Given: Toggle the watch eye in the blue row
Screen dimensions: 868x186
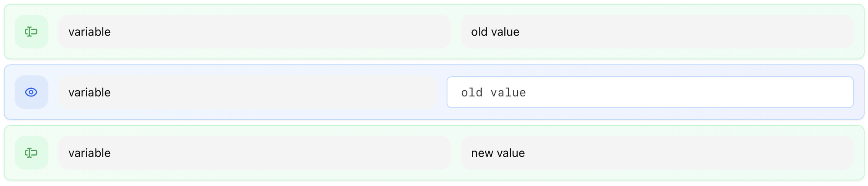Looking at the screenshot, I should 31,92.
